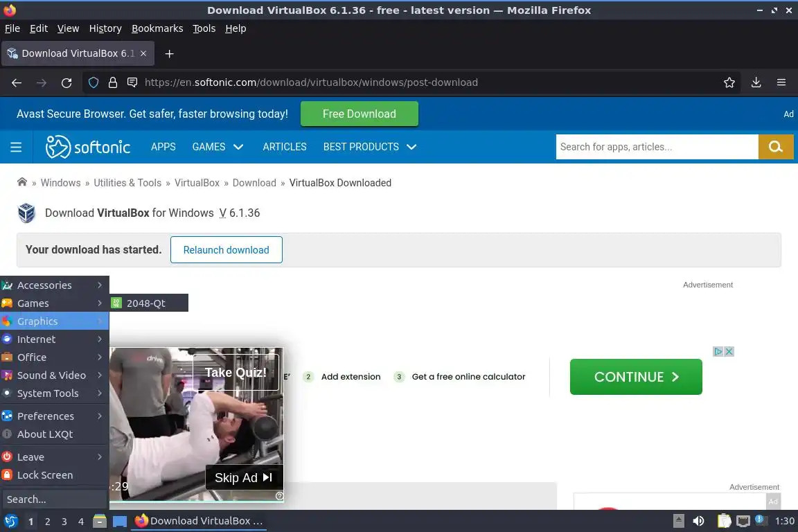
Task: Open the APPS link in Softonic nav
Action: point(163,147)
